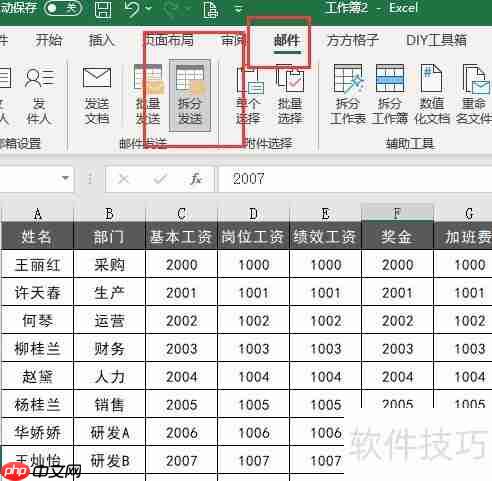Image resolution: width=492 pixels, height=481 pixels.
Task: Click the 销售 department cell
Action: (x=109, y=404)
